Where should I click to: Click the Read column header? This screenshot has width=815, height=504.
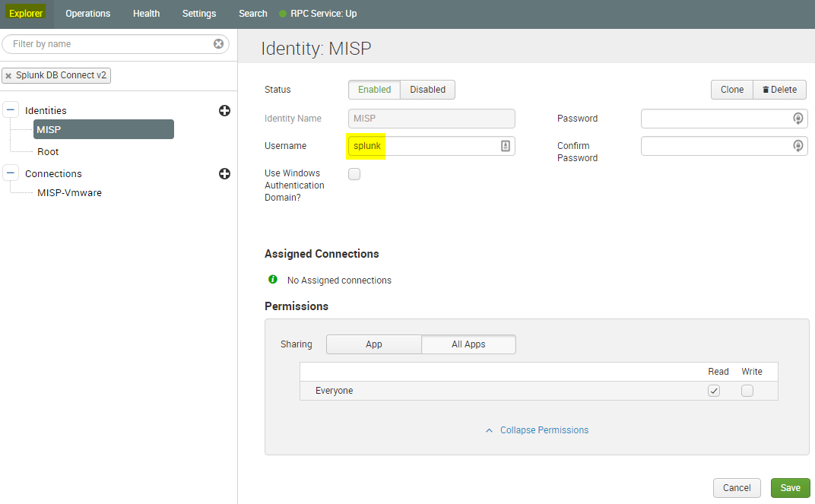[x=718, y=372]
